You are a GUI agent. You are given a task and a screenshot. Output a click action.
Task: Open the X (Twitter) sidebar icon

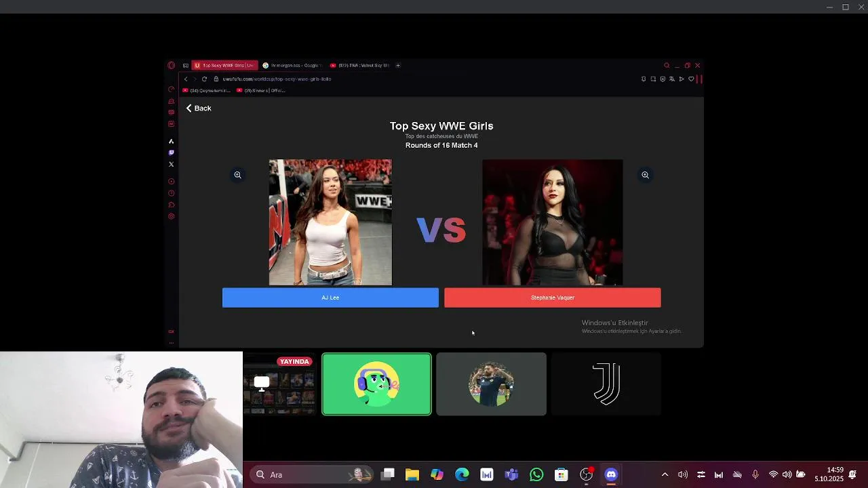171,164
